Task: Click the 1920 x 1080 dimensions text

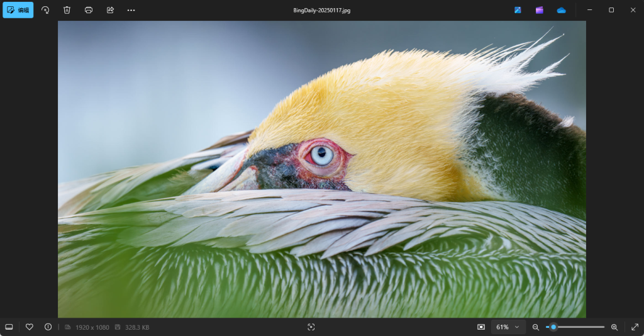Action: (92, 327)
